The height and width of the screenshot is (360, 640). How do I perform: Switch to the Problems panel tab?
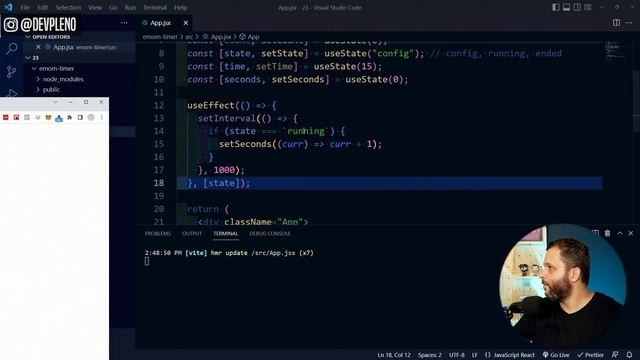pyautogui.click(x=158, y=233)
